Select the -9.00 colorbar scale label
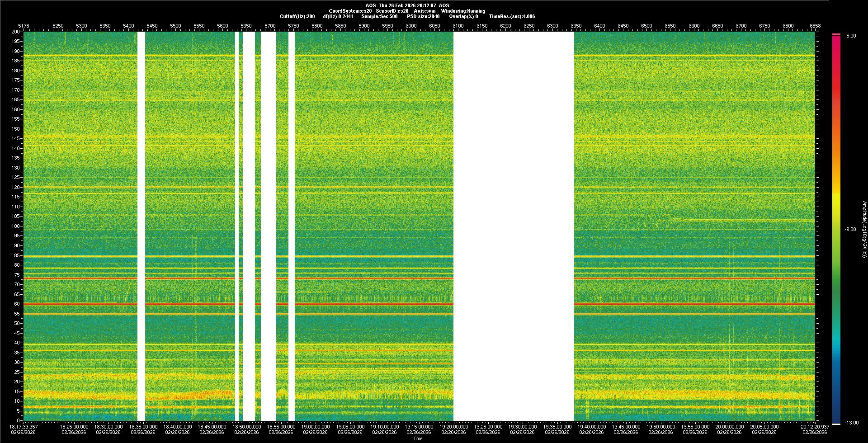 click(x=850, y=229)
